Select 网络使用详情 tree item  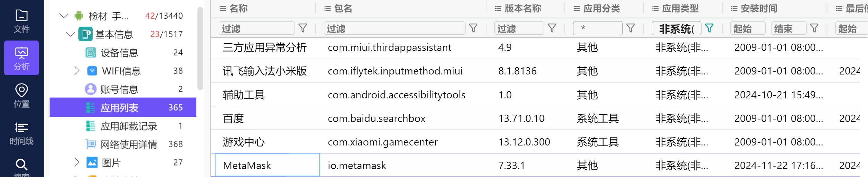point(128,144)
